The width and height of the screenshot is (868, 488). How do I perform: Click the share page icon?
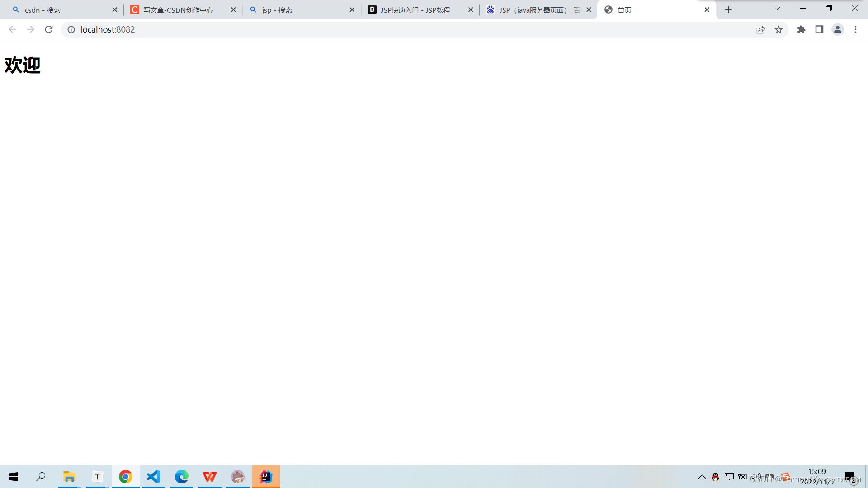[760, 29]
